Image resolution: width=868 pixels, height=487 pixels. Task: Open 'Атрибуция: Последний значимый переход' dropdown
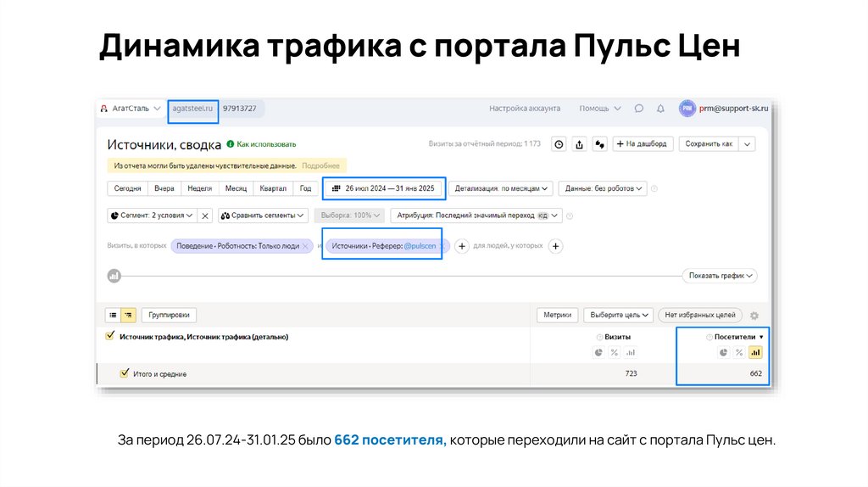pos(476,216)
